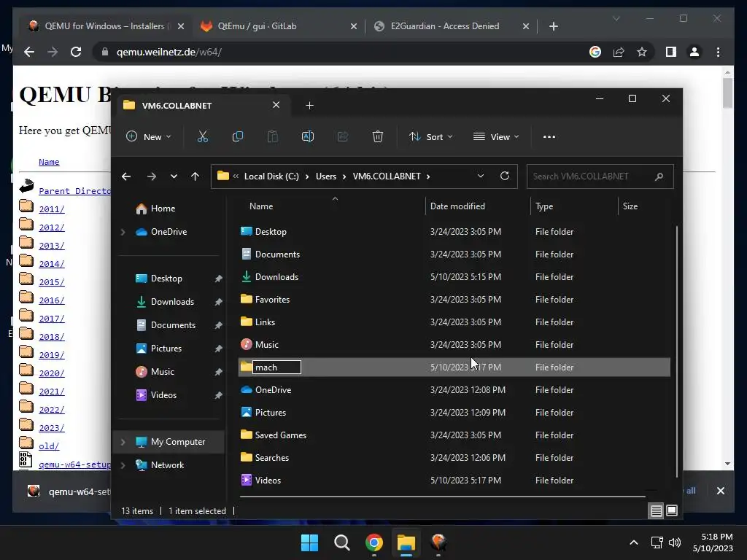The image size is (747, 560).
Task: Click the Paste clipboard icon in Explorer toolbar
Action: 273,136
